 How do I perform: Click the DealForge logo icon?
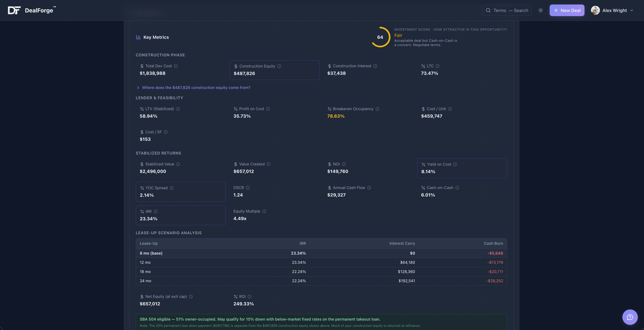14,10
